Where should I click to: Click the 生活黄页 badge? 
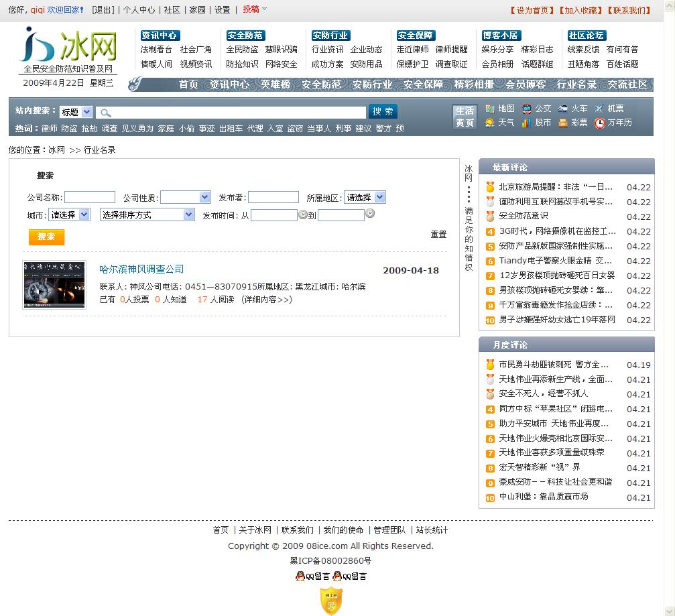pos(465,117)
